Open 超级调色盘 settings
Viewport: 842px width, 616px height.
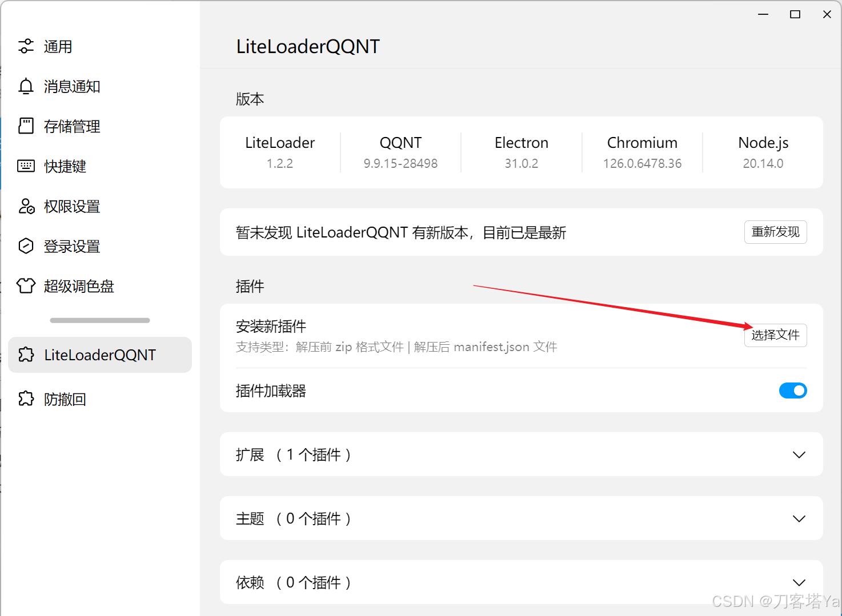point(100,286)
